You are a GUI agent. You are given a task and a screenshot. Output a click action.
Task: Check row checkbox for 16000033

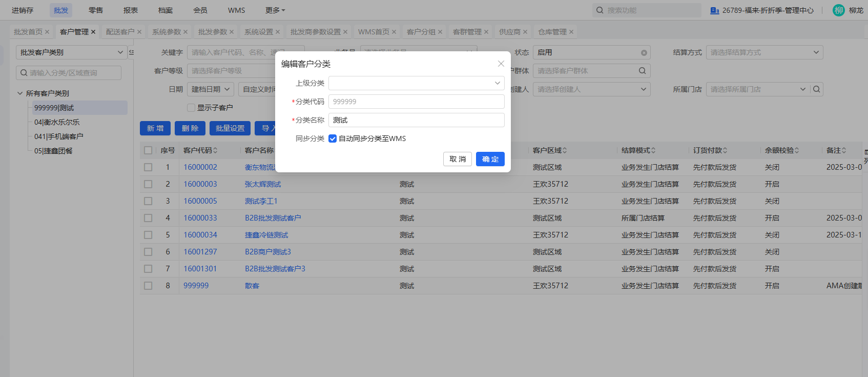(148, 218)
